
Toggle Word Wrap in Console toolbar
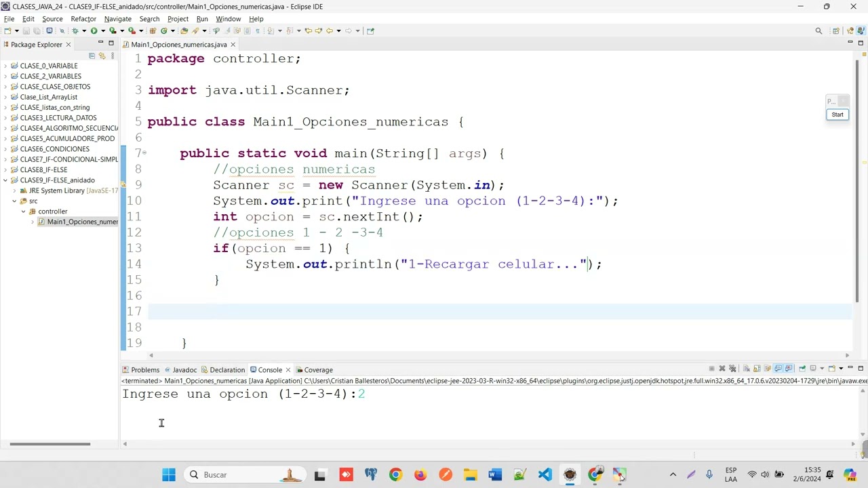768,369
